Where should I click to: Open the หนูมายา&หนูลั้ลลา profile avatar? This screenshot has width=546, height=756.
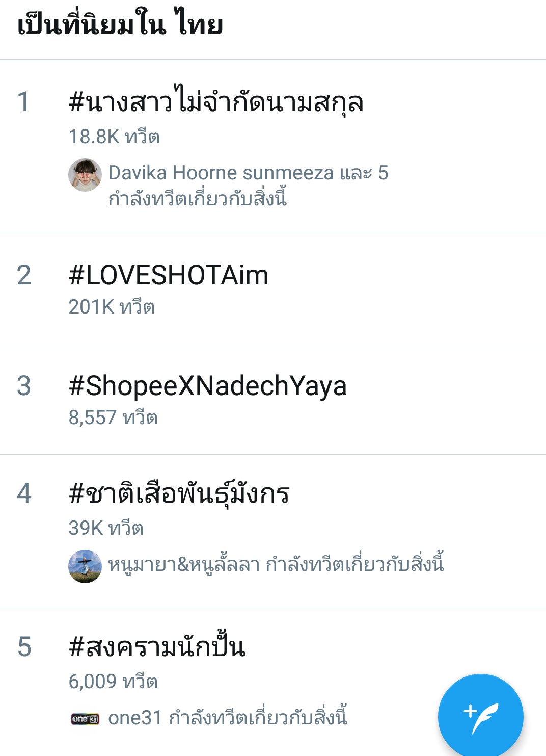(85, 566)
